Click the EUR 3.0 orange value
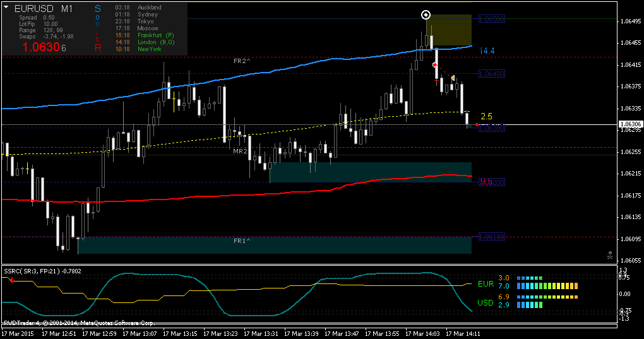This screenshot has width=644, height=339. click(x=504, y=278)
